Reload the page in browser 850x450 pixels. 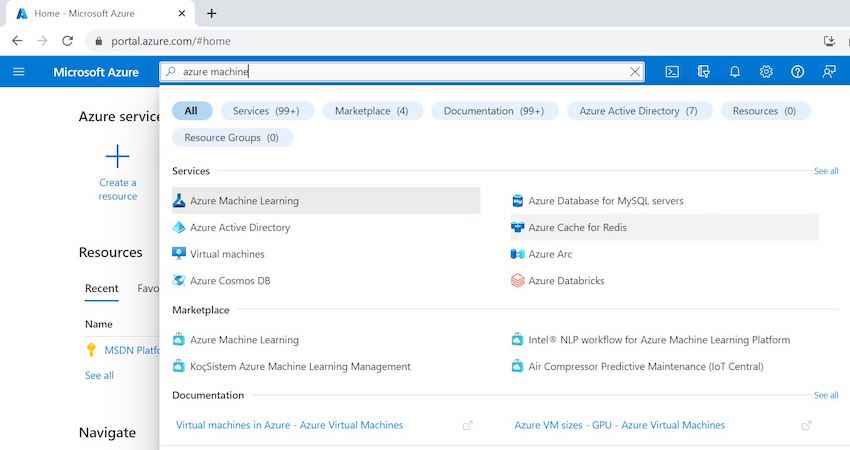pos(67,41)
